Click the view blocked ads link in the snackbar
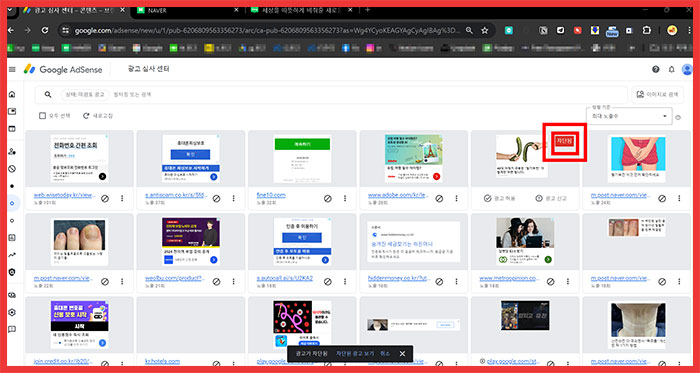Viewport: 700px width, 373px height. [x=355, y=354]
